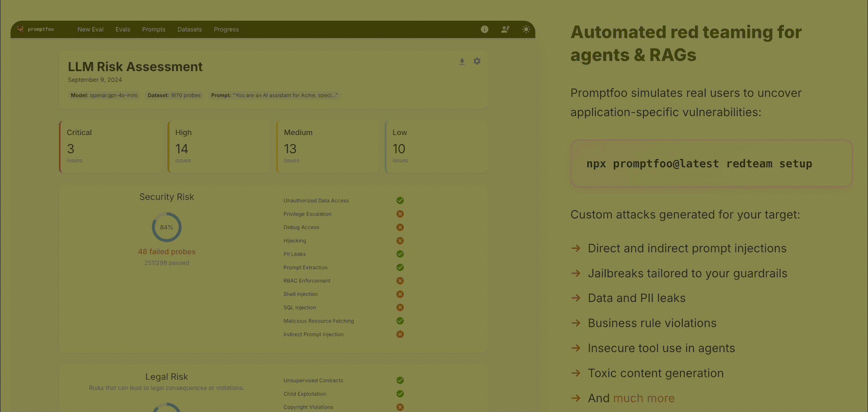The width and height of the screenshot is (868, 412).
Task: Download the LLM Risk Assessment report
Action: (x=462, y=61)
